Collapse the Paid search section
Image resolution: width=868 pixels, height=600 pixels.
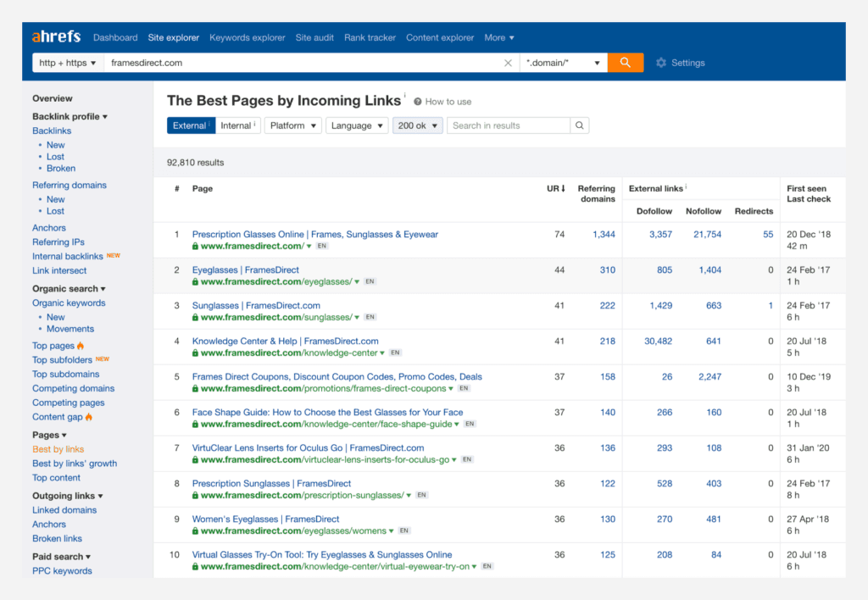point(61,556)
